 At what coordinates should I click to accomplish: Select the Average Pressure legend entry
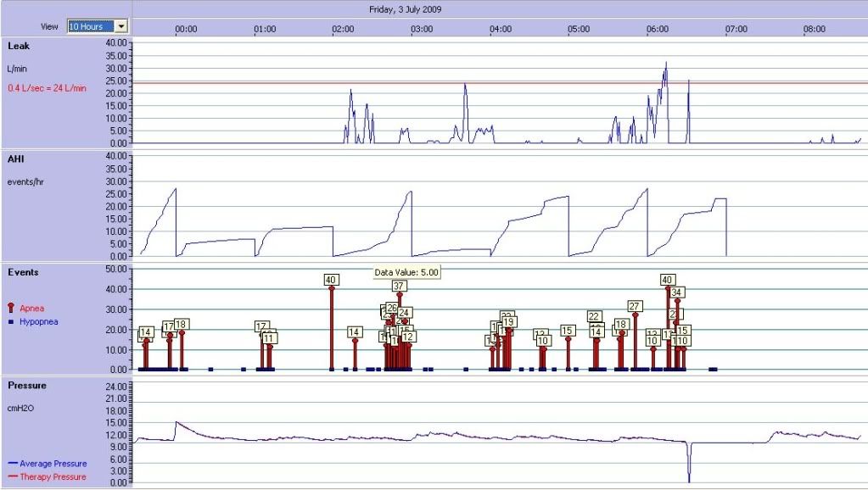pos(53,464)
